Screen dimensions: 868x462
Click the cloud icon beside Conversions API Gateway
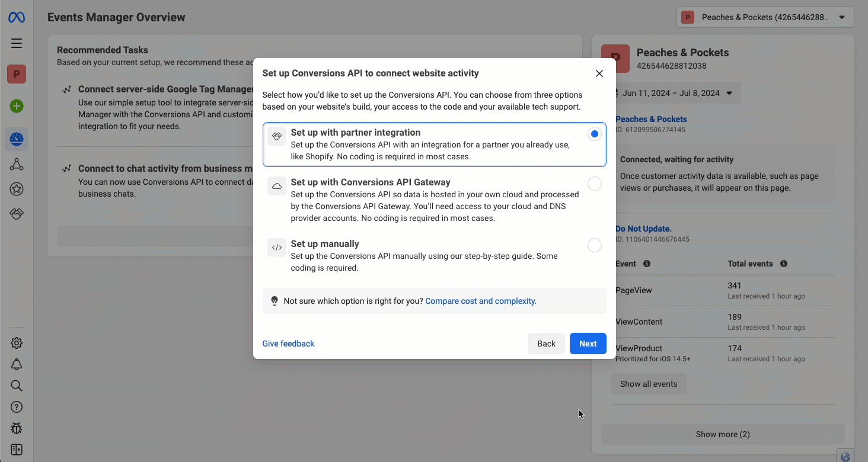(x=277, y=186)
